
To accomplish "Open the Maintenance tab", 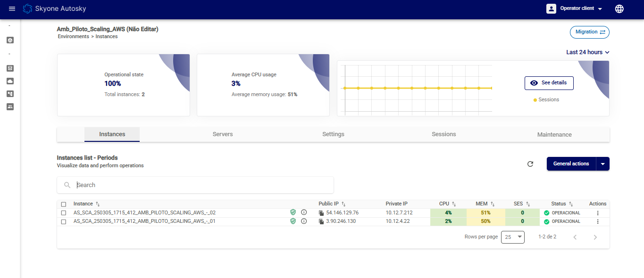I will click(554, 134).
